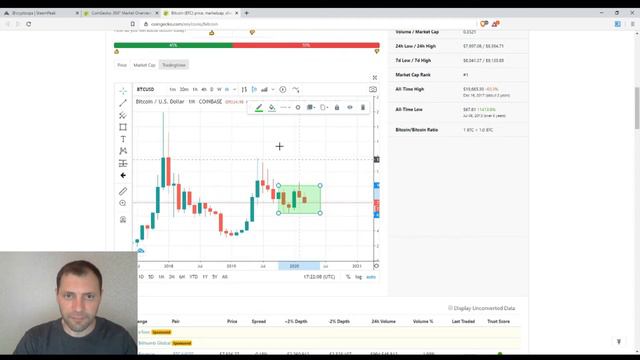Open the clone/copy dropdown in the floating toolbar
This screenshot has height=360, width=640.
(324, 107)
